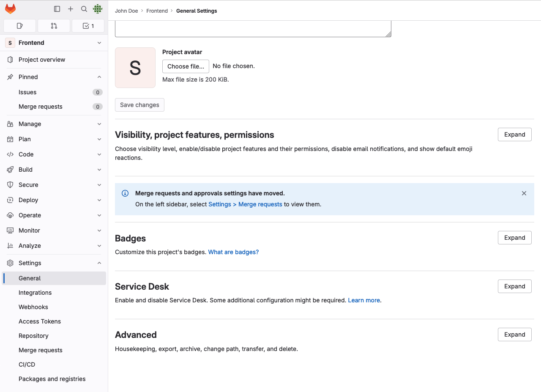Select General under Settings
541x392 pixels.
tap(54, 278)
